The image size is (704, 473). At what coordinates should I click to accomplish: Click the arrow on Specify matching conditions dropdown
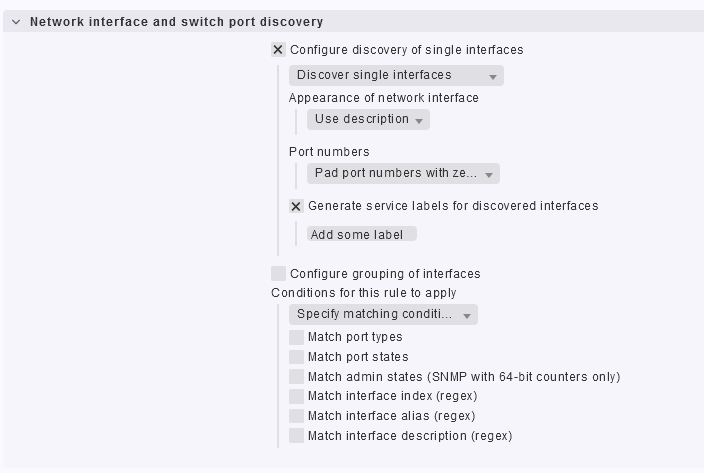pyautogui.click(x=467, y=316)
